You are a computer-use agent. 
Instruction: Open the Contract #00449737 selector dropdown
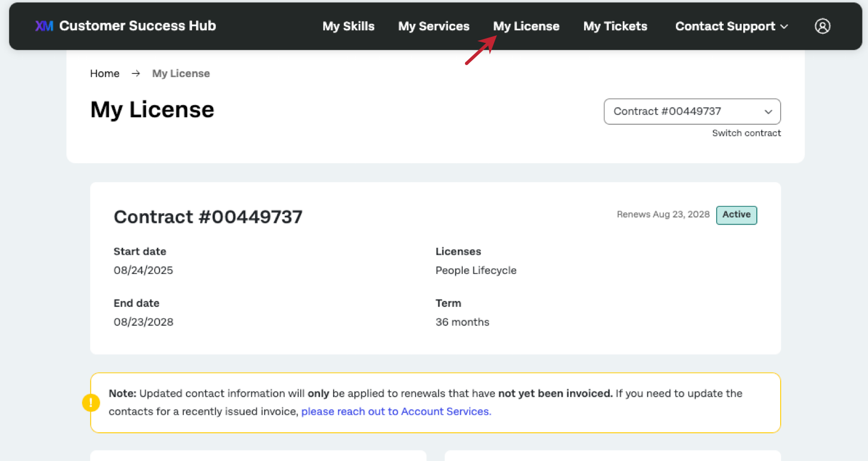coord(692,111)
